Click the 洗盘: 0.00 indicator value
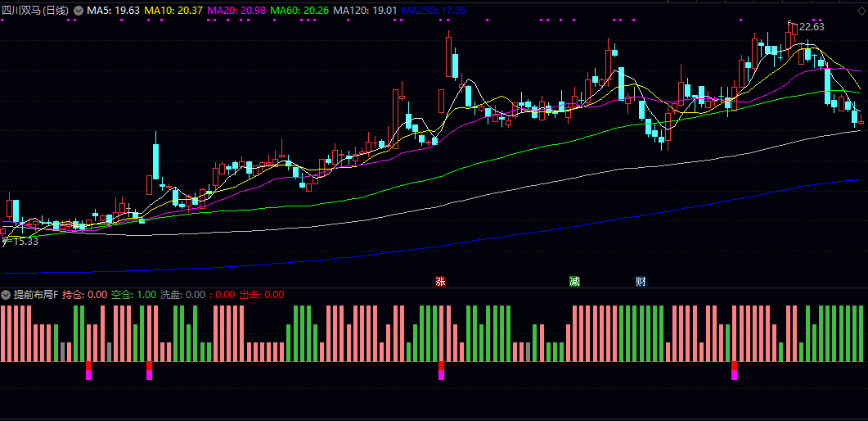The width and height of the screenshot is (868, 421). (182, 295)
